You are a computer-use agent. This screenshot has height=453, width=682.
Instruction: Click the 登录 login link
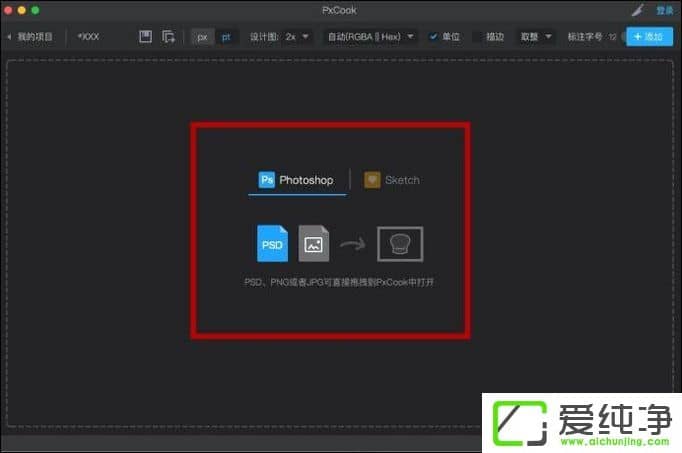(664, 10)
